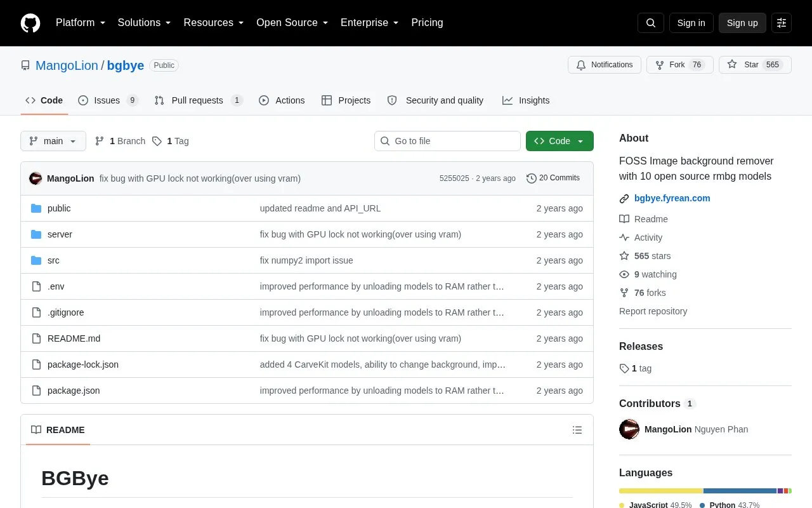Star the bgbye repository

(755, 65)
